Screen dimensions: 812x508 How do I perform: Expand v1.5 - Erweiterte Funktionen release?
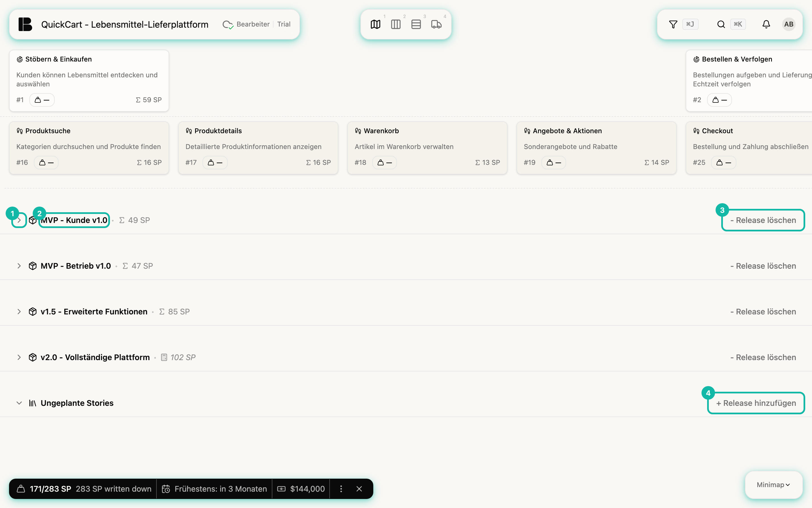[x=19, y=312]
